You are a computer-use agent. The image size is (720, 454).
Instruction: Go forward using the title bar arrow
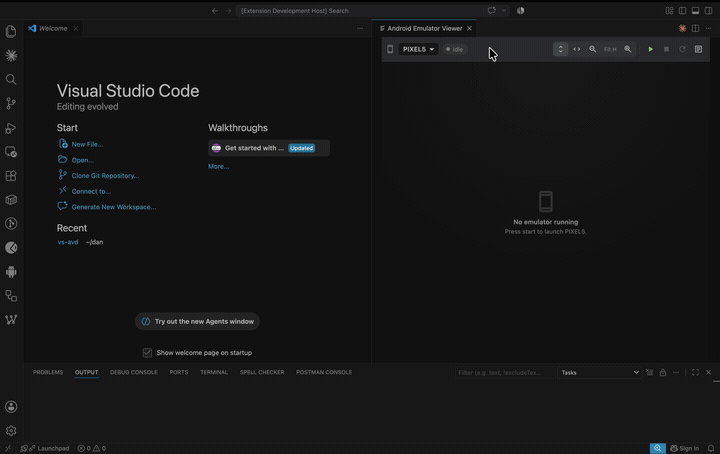click(228, 11)
